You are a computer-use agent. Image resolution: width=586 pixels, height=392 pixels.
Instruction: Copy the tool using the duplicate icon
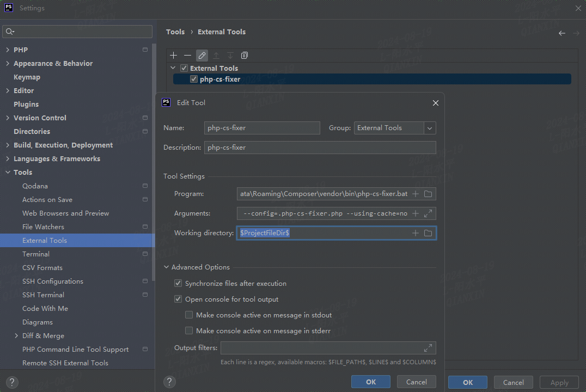[x=244, y=55]
